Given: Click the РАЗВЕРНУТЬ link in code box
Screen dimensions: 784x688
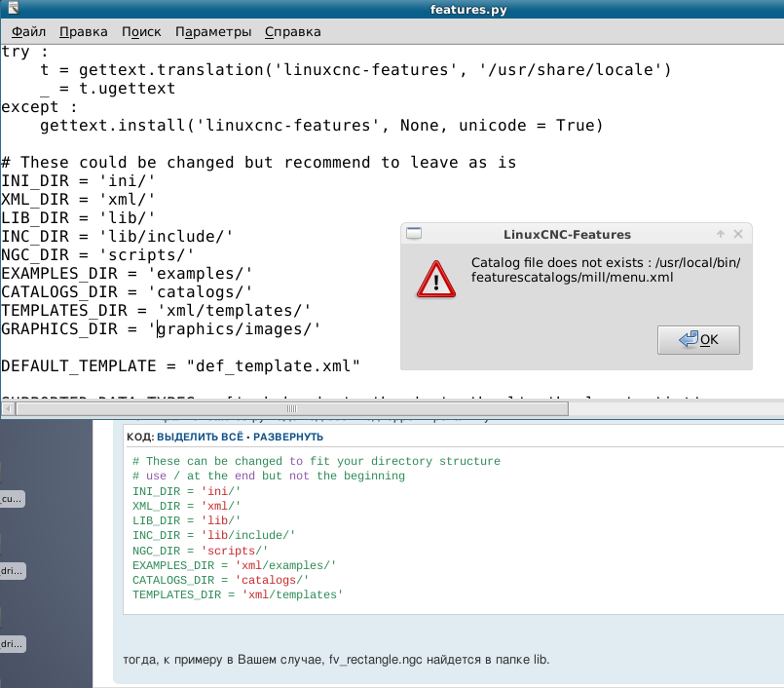Looking at the screenshot, I should [x=288, y=437].
